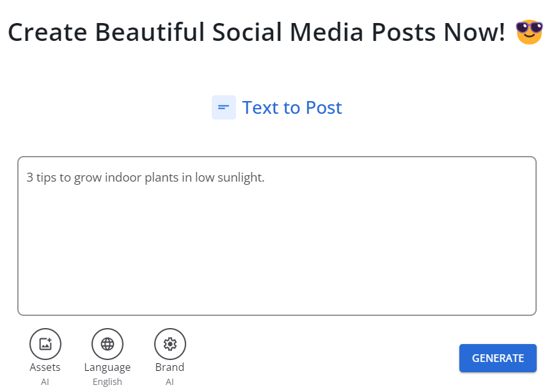The width and height of the screenshot is (554, 392).
Task: Click the Language globe icon
Action: [107, 343]
